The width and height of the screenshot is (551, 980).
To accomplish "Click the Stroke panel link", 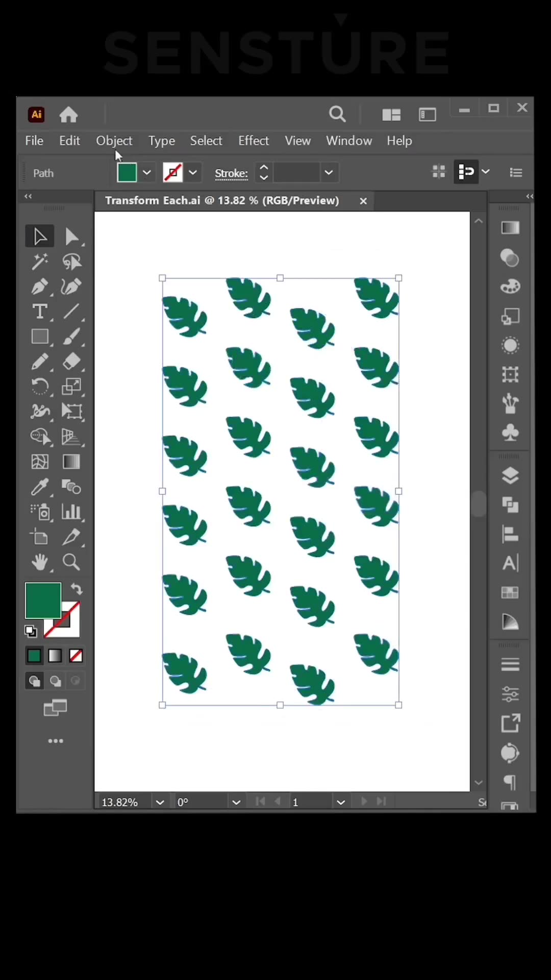I will click(x=231, y=173).
